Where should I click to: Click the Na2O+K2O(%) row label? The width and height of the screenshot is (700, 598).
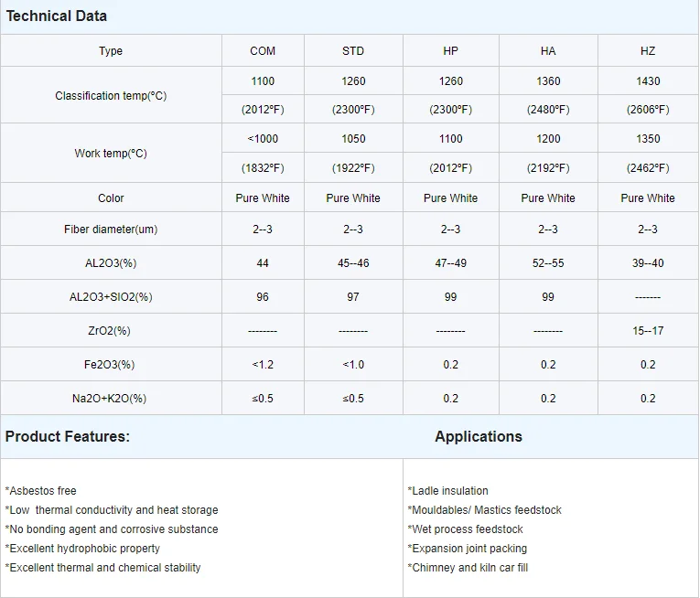click(111, 399)
